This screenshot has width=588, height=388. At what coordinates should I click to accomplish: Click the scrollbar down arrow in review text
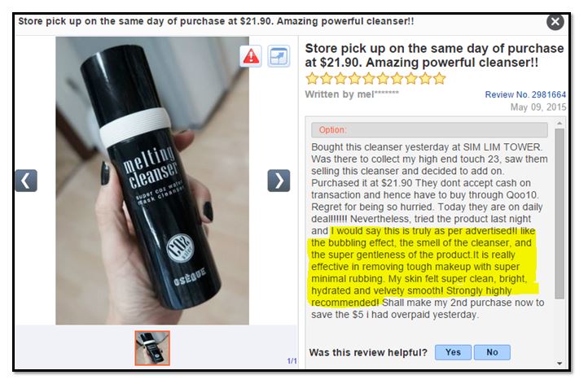click(x=559, y=364)
